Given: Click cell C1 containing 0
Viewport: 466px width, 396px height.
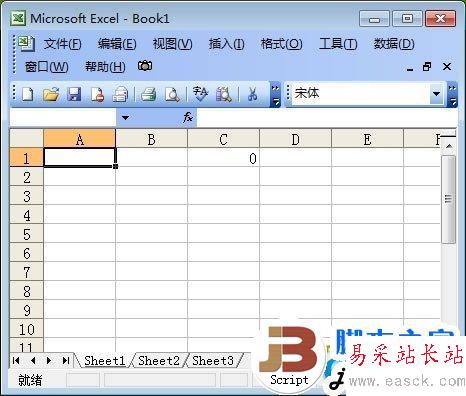Looking at the screenshot, I should click(223, 158).
